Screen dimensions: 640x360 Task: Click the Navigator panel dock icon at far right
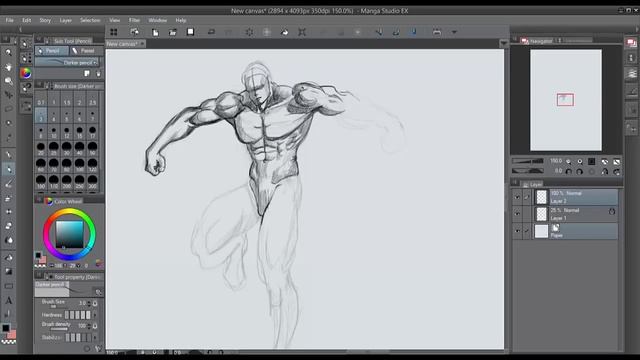631,43
